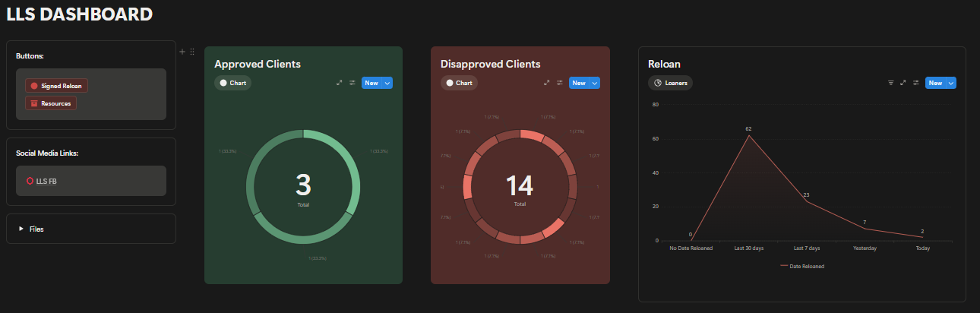
Task: Select the Loaners view tab in Reloan
Action: click(x=670, y=83)
